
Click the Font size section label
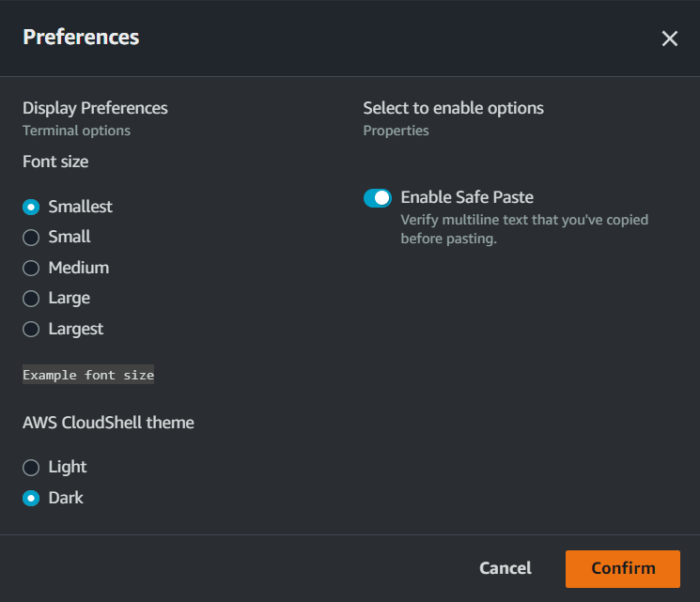pos(55,162)
